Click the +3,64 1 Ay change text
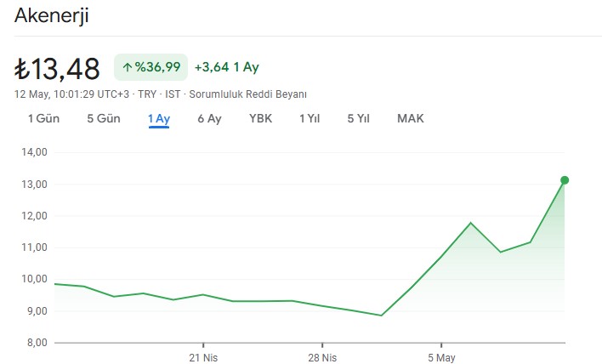The height and width of the screenshot is (364, 602). (227, 67)
